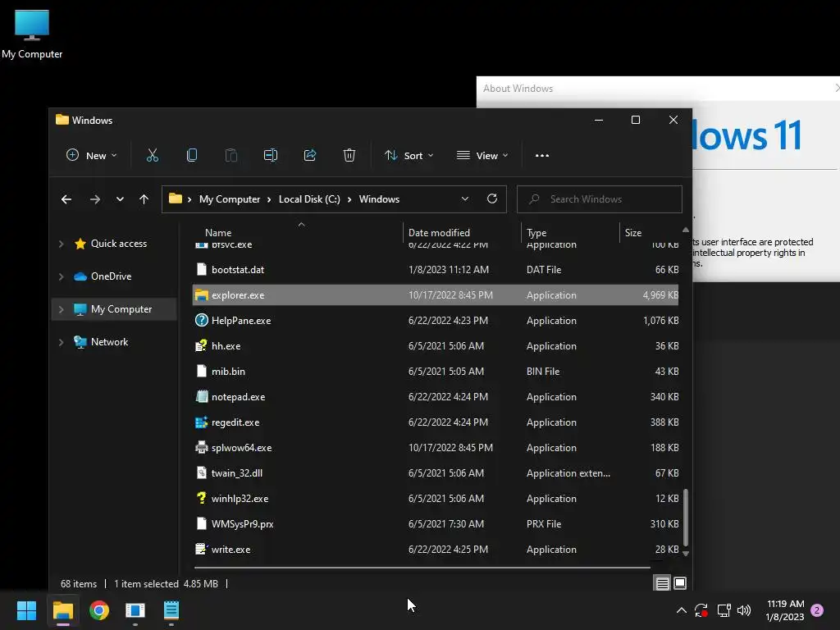Click My Computer breadcrumb in address bar
This screenshot has width=840, height=630.
(x=230, y=199)
